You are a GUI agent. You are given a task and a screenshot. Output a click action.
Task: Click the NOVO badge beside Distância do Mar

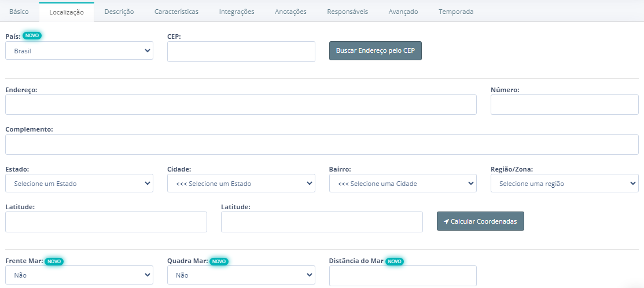(x=395, y=261)
